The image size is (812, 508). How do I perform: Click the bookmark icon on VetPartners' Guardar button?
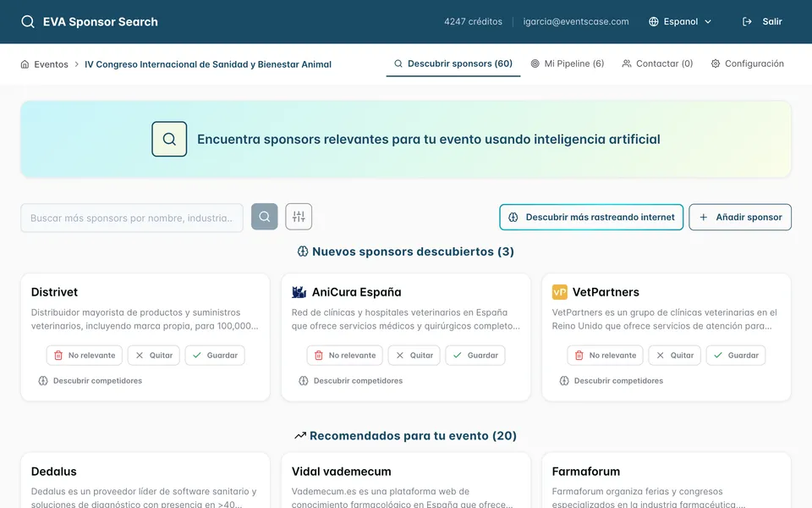718,355
